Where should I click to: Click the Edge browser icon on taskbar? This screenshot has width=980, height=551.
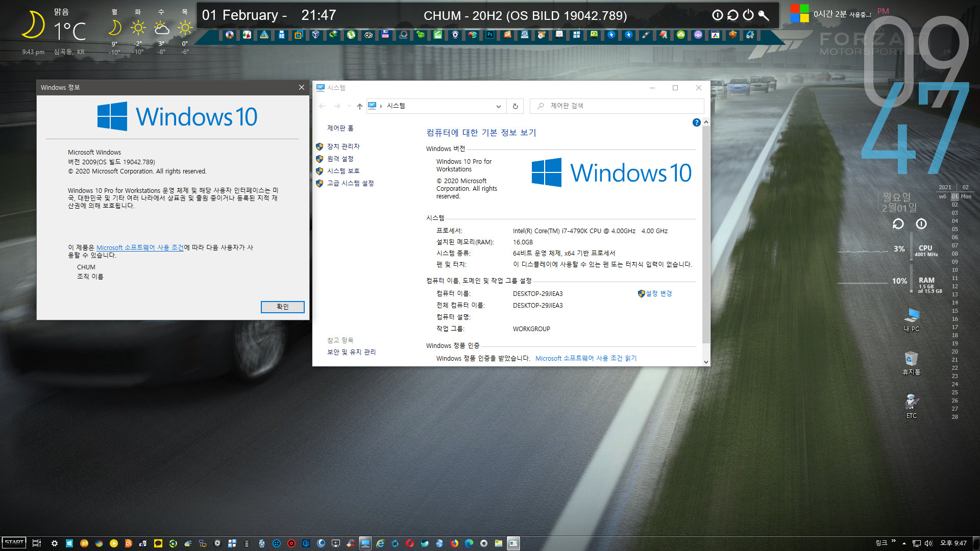(469, 543)
